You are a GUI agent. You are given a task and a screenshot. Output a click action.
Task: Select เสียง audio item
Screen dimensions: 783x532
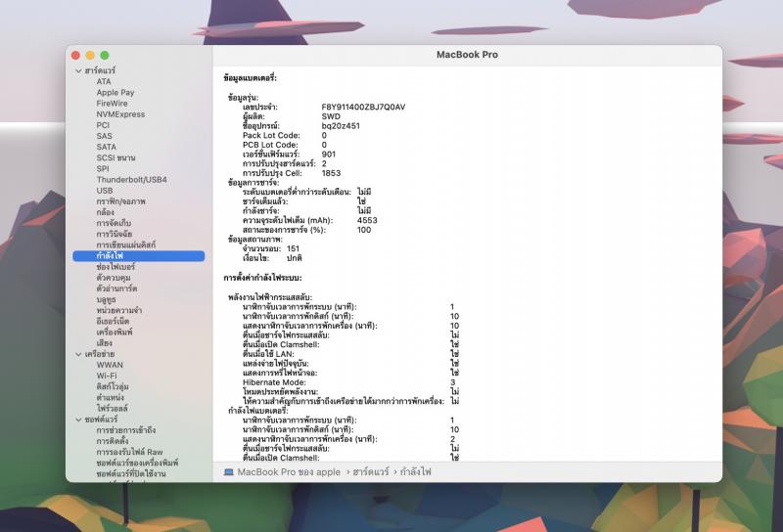pyautogui.click(x=105, y=343)
